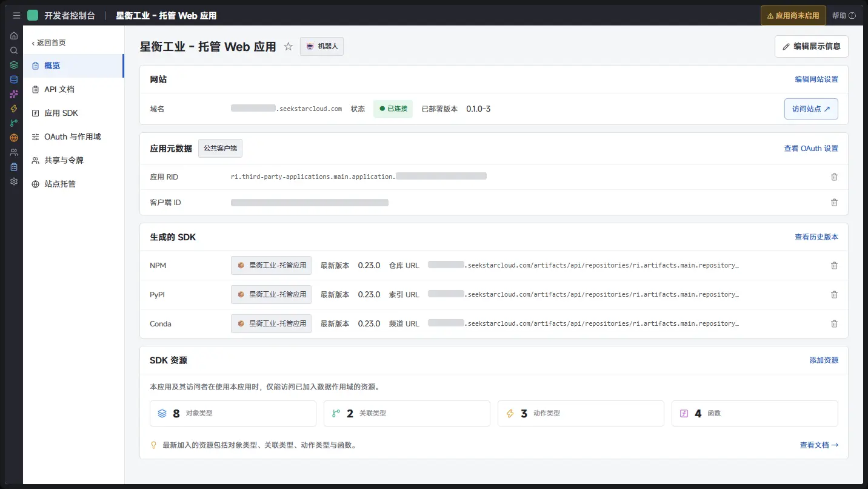Click 添加资源 link

pos(824,360)
